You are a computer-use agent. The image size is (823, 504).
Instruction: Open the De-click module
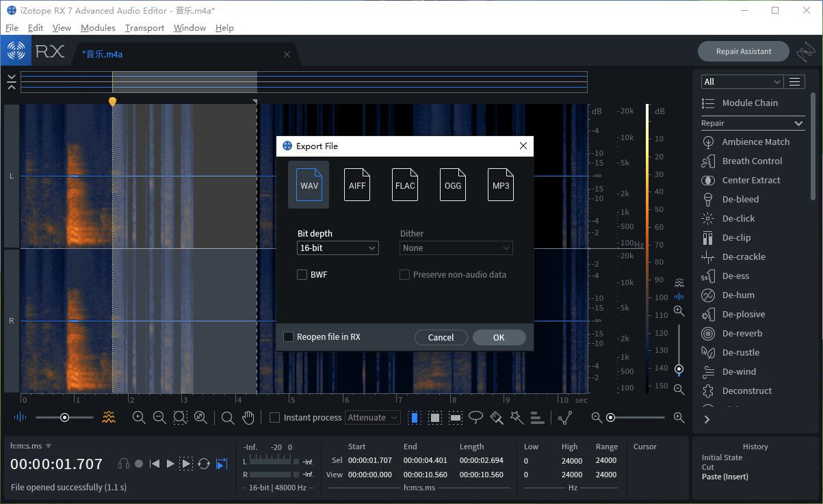[738, 218]
